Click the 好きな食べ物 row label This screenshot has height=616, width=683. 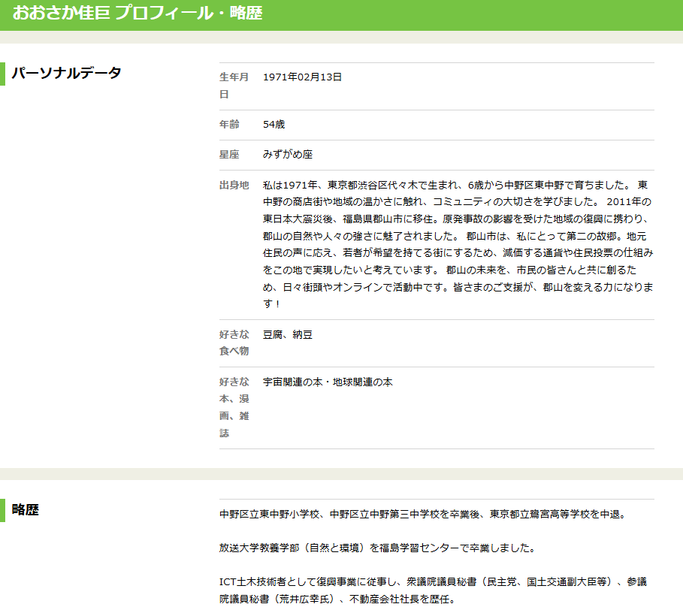[x=234, y=343]
